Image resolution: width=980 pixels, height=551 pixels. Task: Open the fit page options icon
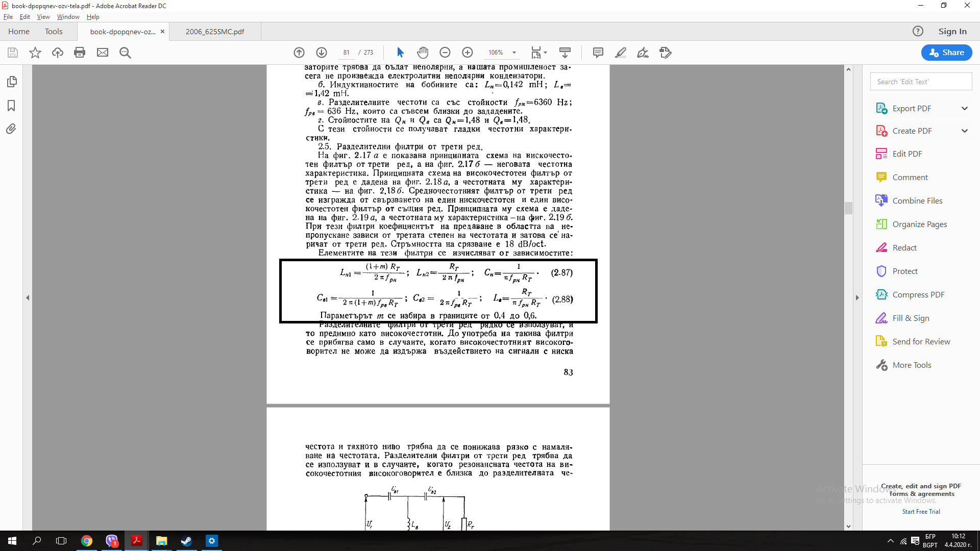pyautogui.click(x=538, y=53)
